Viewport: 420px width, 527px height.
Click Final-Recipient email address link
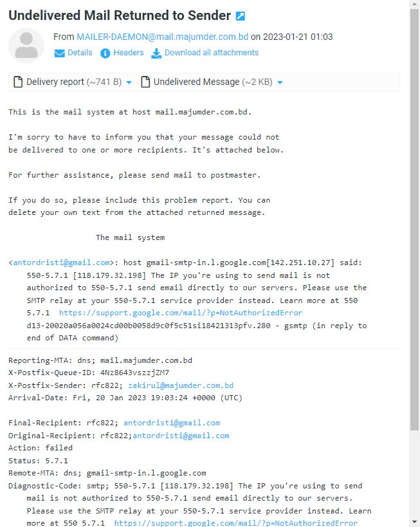(172, 423)
